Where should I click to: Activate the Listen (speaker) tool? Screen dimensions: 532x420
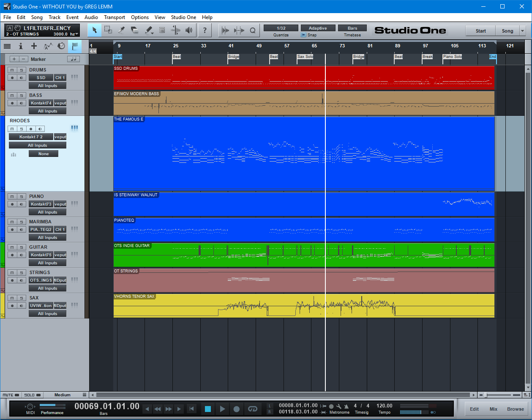(189, 30)
